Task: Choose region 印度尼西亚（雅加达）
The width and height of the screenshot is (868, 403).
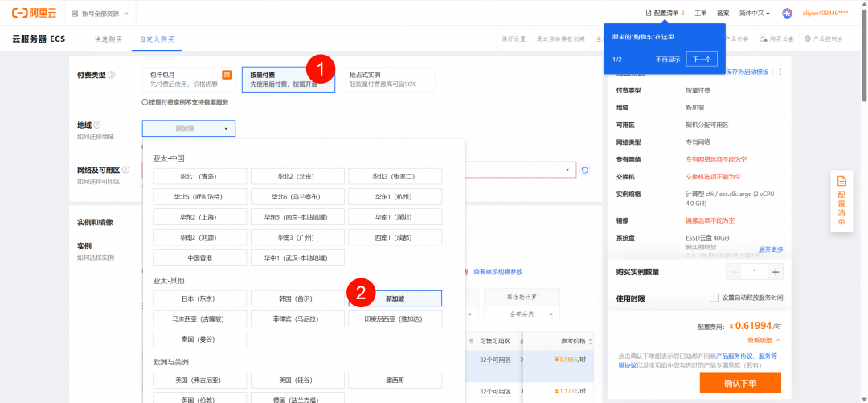Action: [x=395, y=319]
